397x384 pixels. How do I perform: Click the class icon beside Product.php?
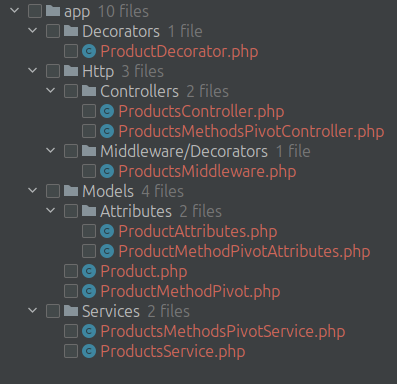tap(89, 271)
